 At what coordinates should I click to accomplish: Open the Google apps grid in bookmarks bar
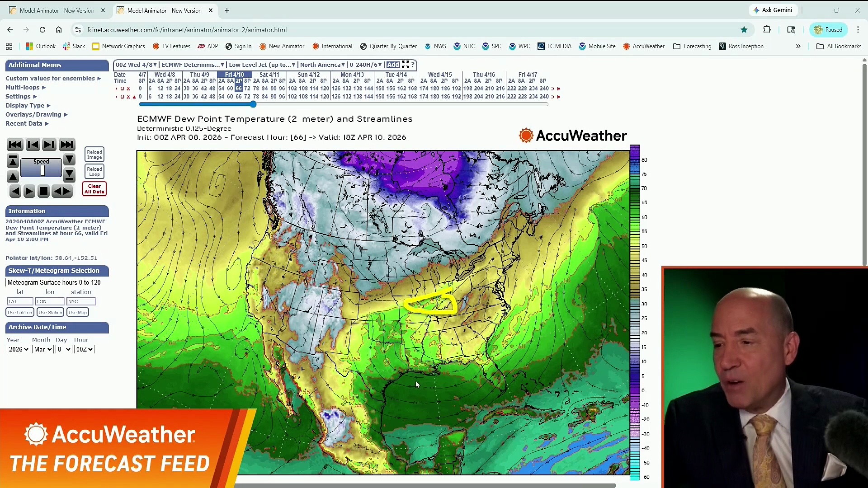[x=9, y=46]
